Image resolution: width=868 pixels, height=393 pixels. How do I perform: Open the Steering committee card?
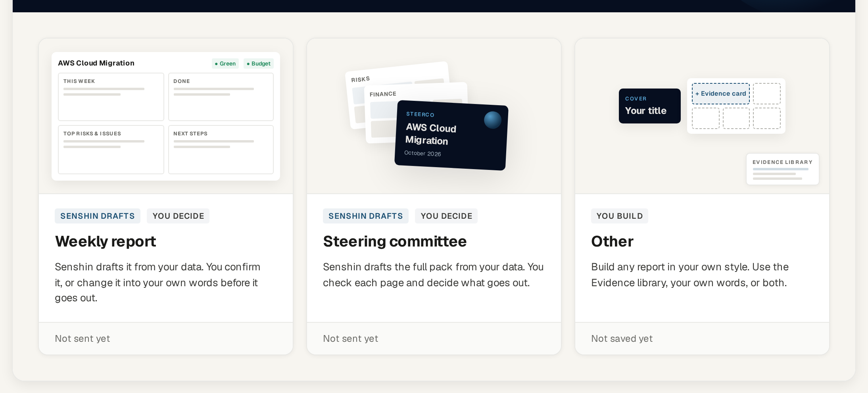pyautogui.click(x=434, y=196)
